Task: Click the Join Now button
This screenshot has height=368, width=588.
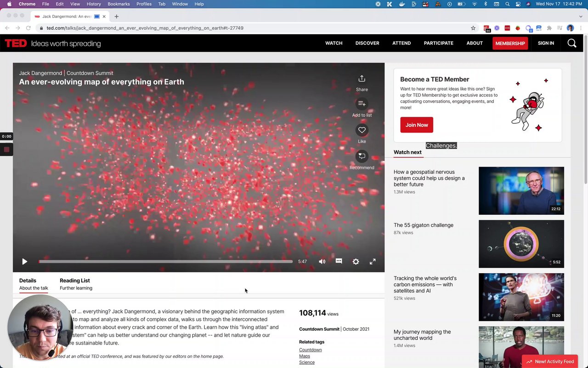Action: (x=417, y=125)
